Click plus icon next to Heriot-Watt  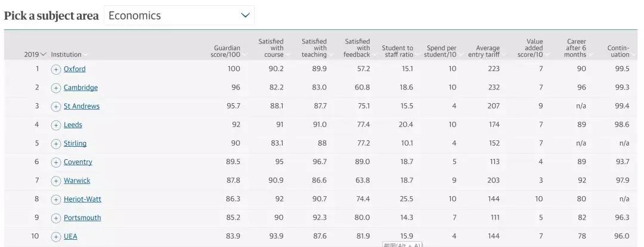tap(56, 199)
